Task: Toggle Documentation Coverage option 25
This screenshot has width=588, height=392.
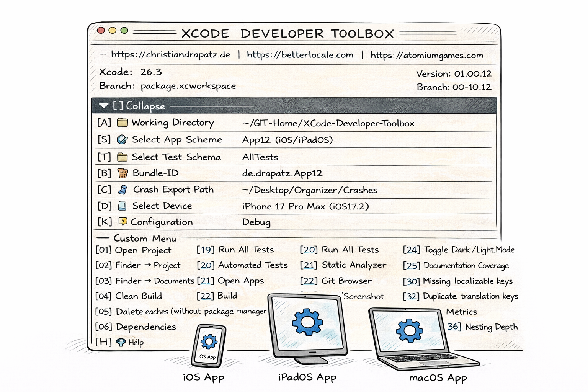Action: pyautogui.click(x=456, y=265)
